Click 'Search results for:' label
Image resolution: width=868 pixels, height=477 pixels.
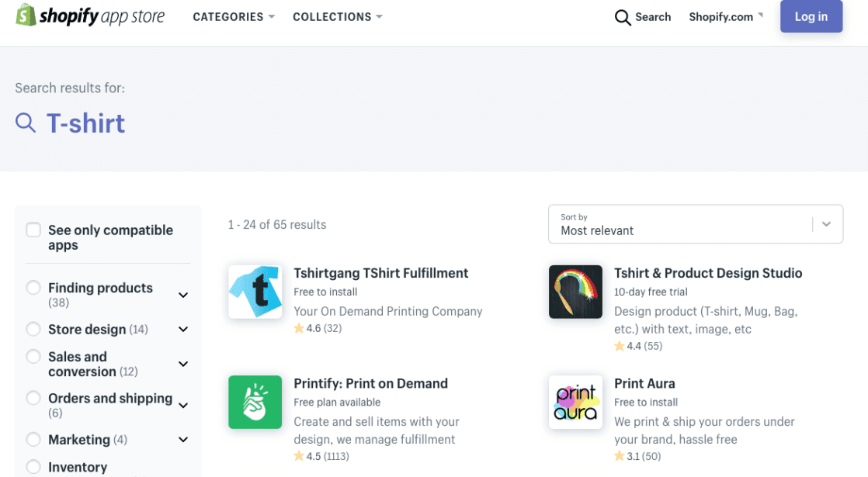coord(70,88)
